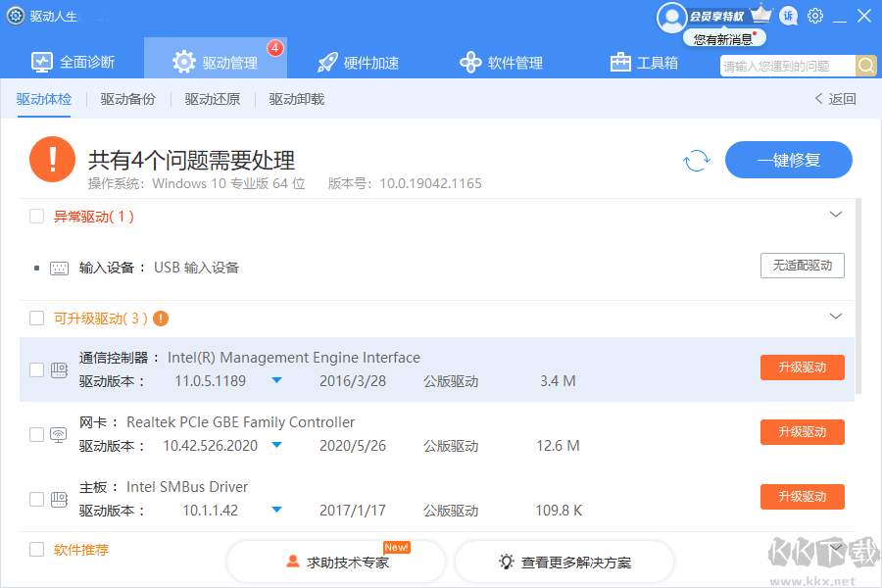Open version dropdown for 10.1.1.42
This screenshot has width=882, height=588.
tap(276, 510)
